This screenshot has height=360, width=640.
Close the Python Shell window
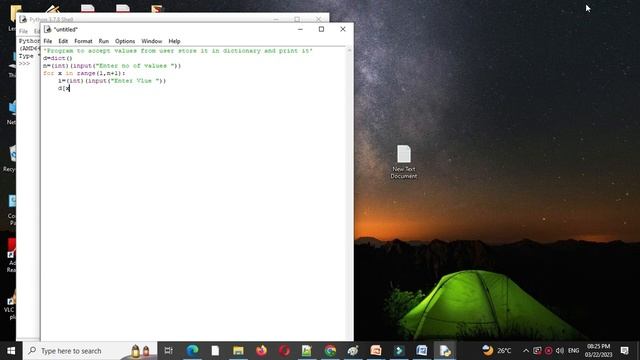pyautogui.click(x=319, y=19)
